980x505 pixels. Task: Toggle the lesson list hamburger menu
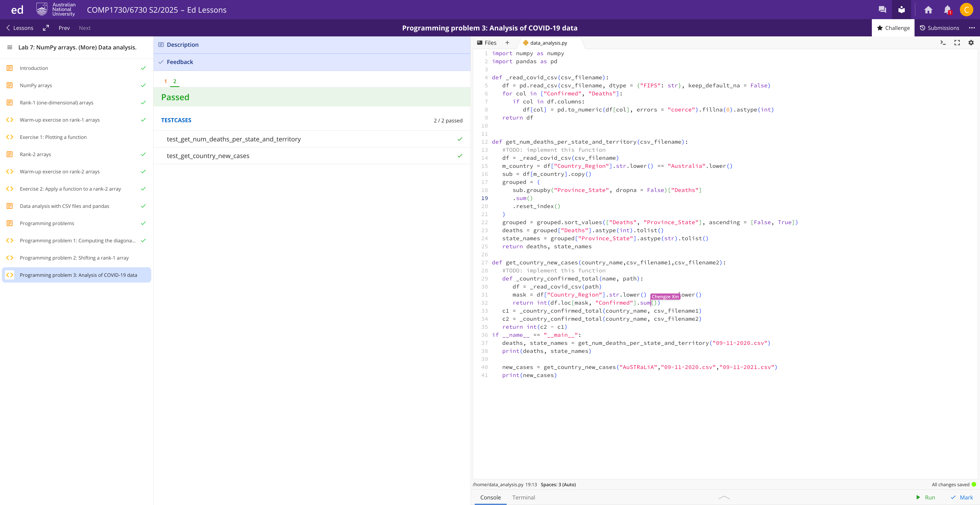click(x=10, y=47)
